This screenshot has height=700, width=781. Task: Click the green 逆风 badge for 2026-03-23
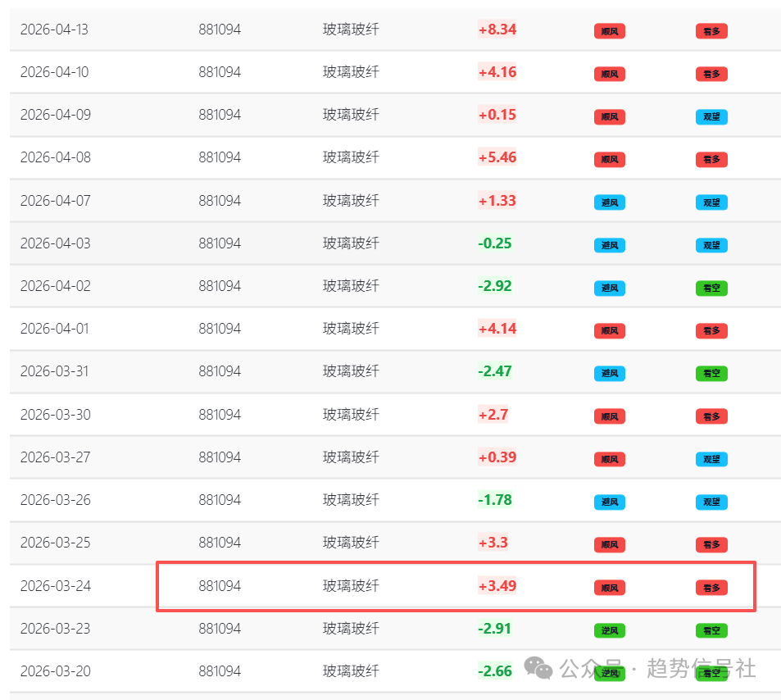tap(609, 630)
